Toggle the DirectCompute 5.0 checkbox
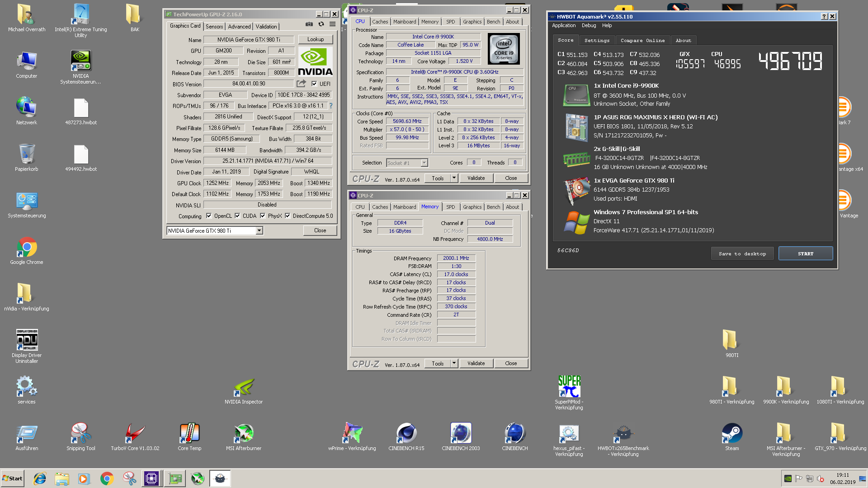 288,216
